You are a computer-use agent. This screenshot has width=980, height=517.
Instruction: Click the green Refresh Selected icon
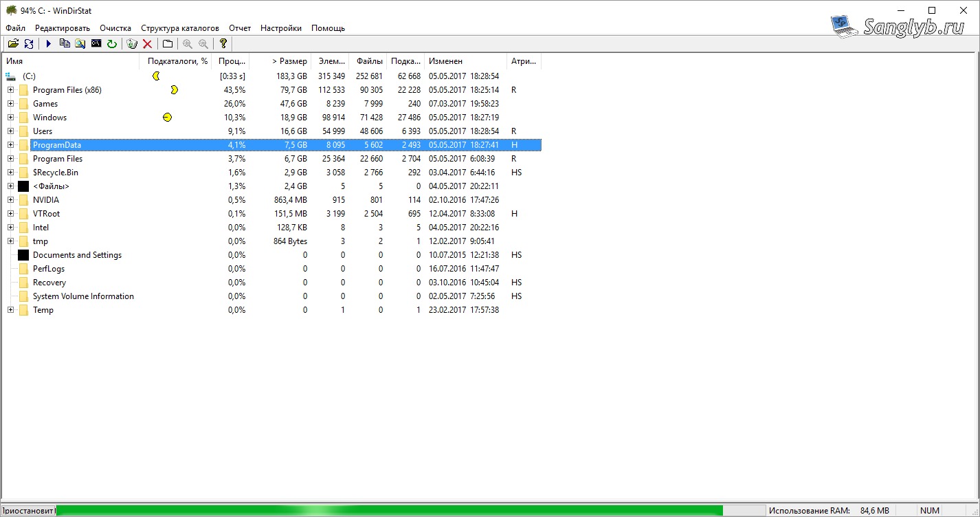[x=111, y=43]
